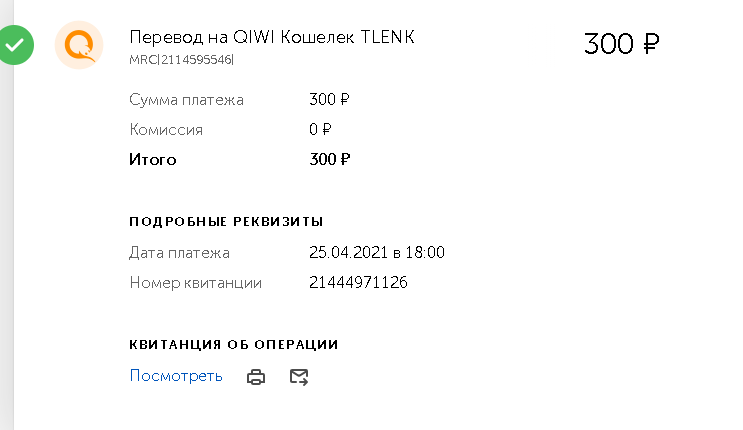Click the large 300 ₽ amount header

pyautogui.click(x=621, y=44)
